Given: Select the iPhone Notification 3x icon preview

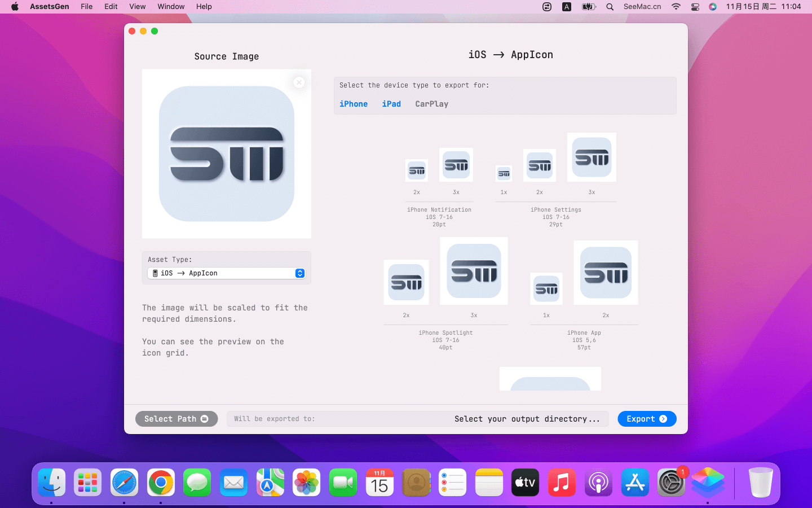Looking at the screenshot, I should click(x=456, y=165).
